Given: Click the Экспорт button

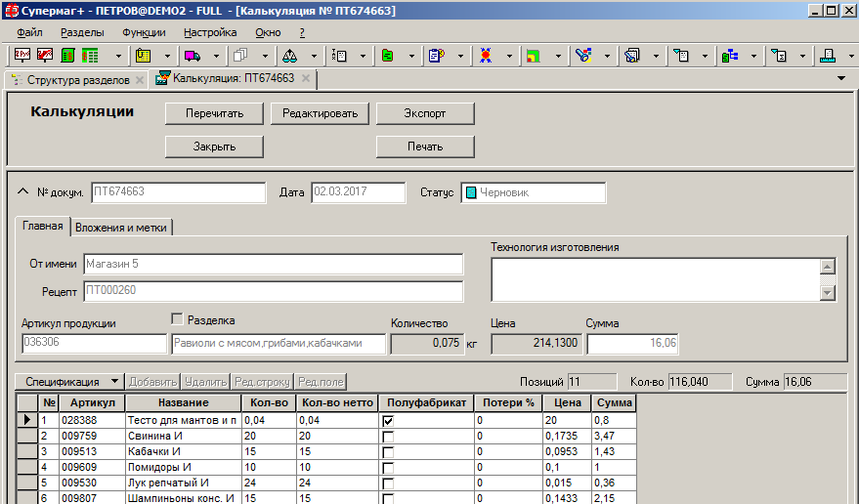Looking at the screenshot, I should point(425,113).
